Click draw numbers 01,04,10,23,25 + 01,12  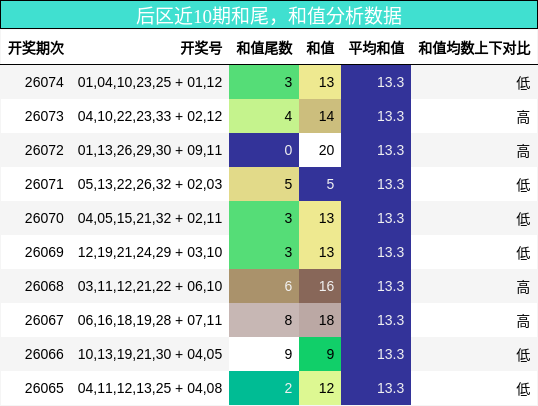point(150,82)
